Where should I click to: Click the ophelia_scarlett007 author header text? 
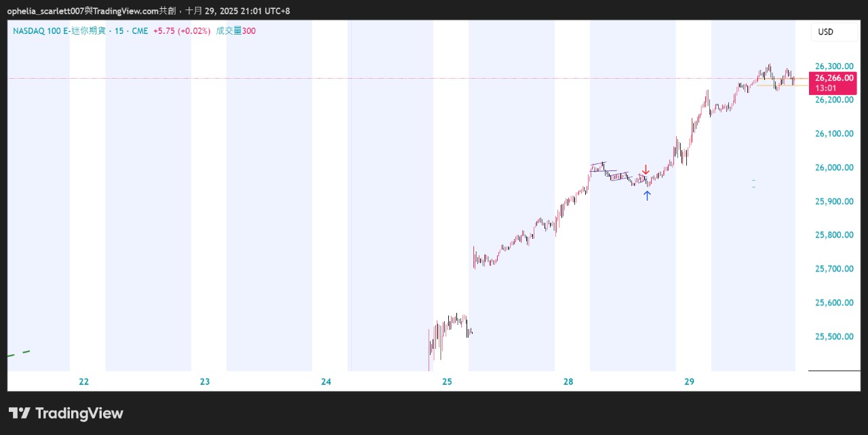pyautogui.click(x=47, y=11)
